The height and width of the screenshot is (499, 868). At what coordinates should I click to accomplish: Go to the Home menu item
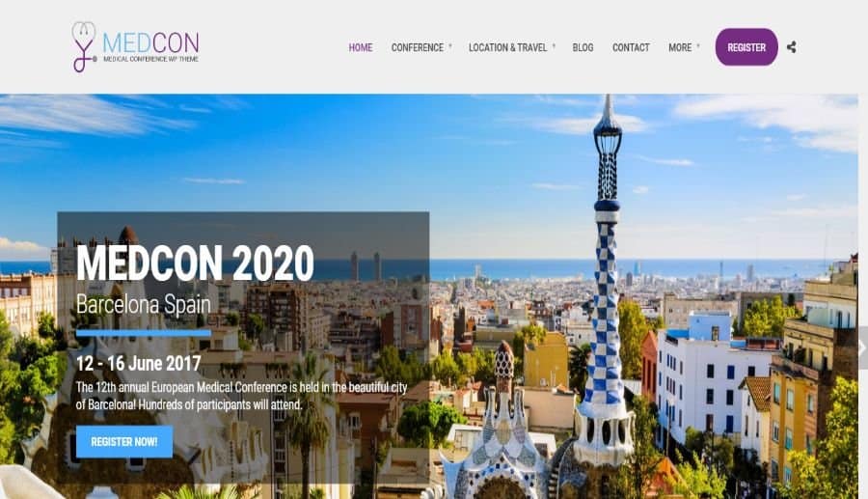click(361, 47)
